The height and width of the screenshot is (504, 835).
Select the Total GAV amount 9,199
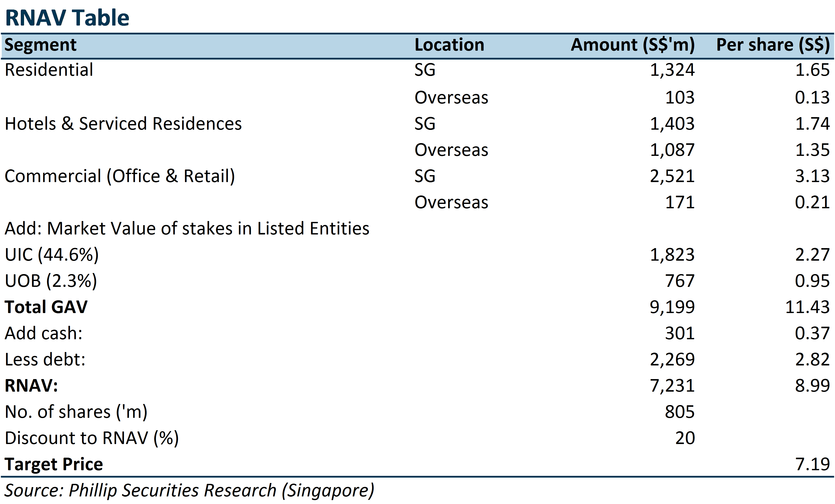(672, 308)
